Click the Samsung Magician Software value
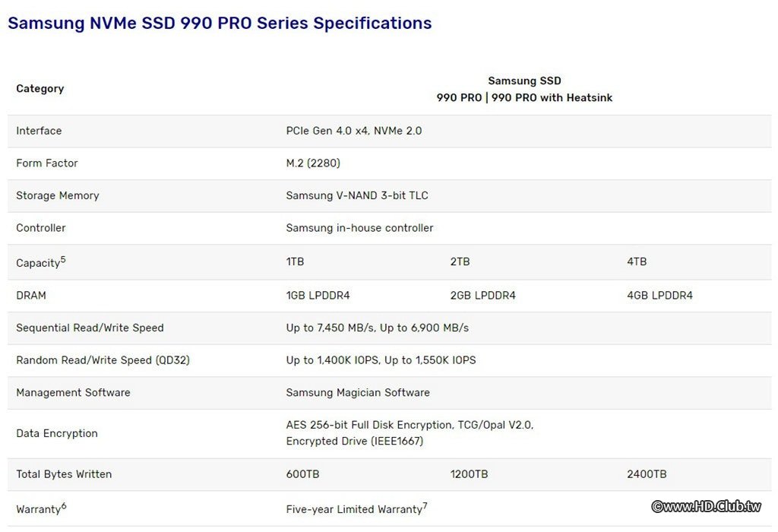The image size is (778, 532). click(x=358, y=393)
